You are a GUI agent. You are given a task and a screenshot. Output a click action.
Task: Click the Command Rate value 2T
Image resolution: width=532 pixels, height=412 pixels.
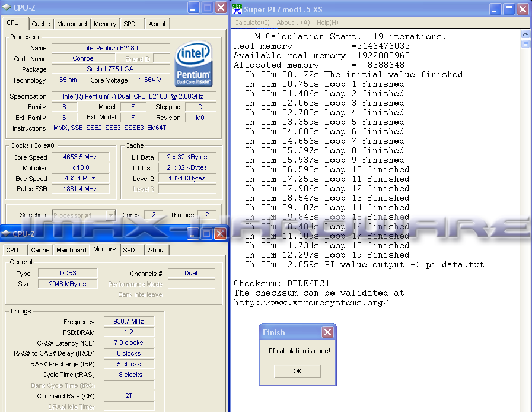pos(129,396)
